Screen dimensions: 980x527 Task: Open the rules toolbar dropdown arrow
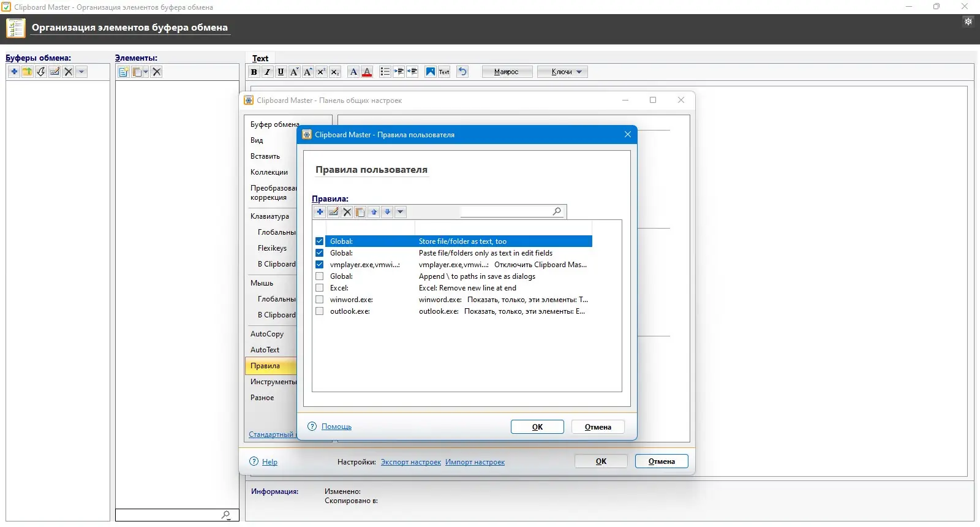pyautogui.click(x=401, y=212)
